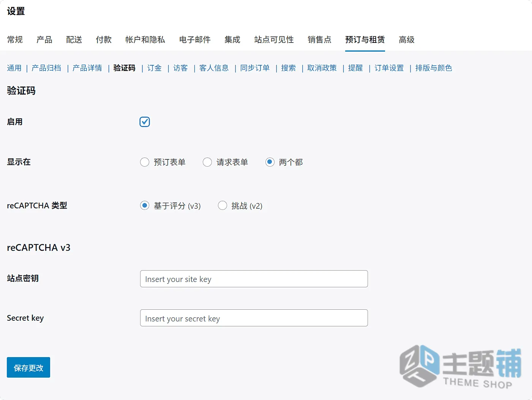The image size is (532, 400).
Task: Select the 验证码 sub-section
Action: (124, 68)
